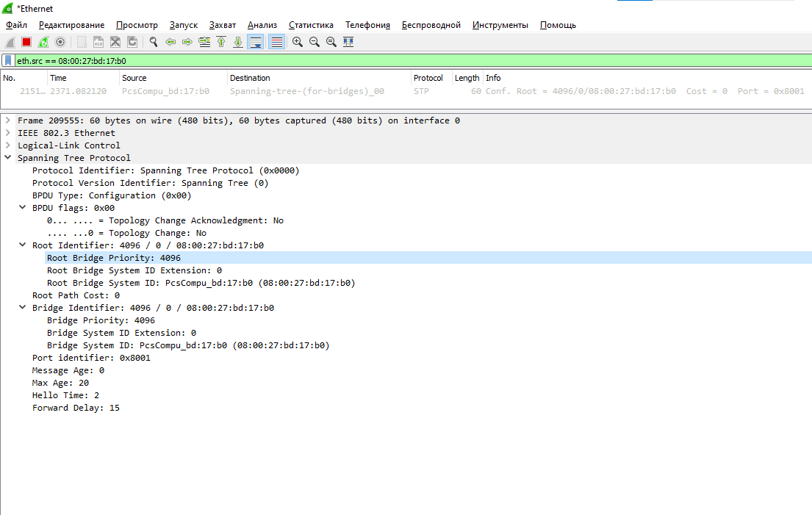Screen dimensions: 812x515
Task: Expand the IEEE 802.3 Ethernet section
Action: coord(8,133)
